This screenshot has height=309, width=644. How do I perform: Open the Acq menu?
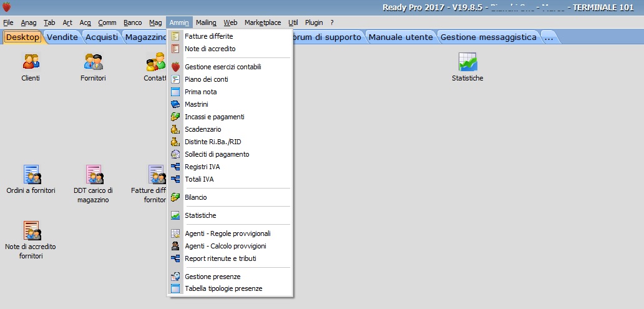[x=85, y=22]
